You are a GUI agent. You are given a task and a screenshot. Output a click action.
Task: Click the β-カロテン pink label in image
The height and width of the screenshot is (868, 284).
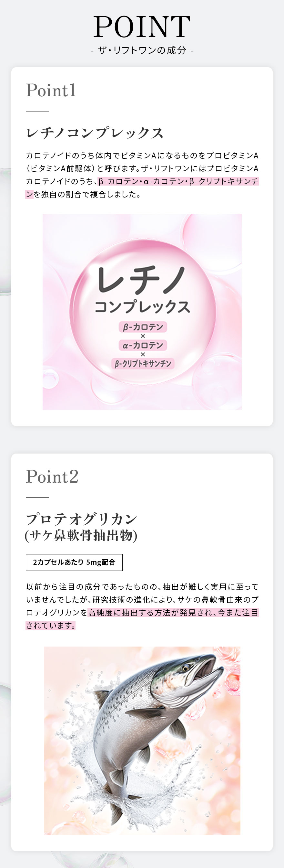click(x=143, y=327)
